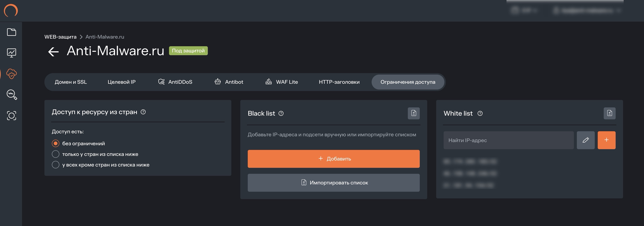The width and height of the screenshot is (644, 226).
Task: Click the help icon next to Black list
Action: pos(281,114)
